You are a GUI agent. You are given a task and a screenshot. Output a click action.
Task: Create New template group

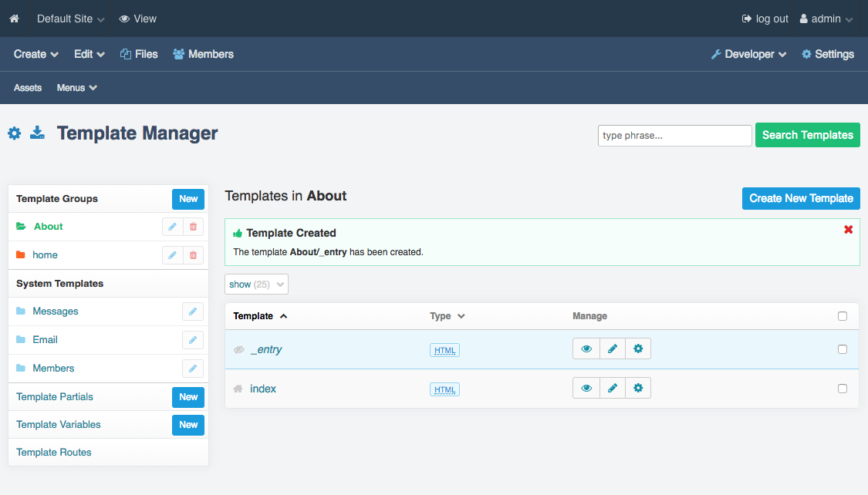click(188, 199)
